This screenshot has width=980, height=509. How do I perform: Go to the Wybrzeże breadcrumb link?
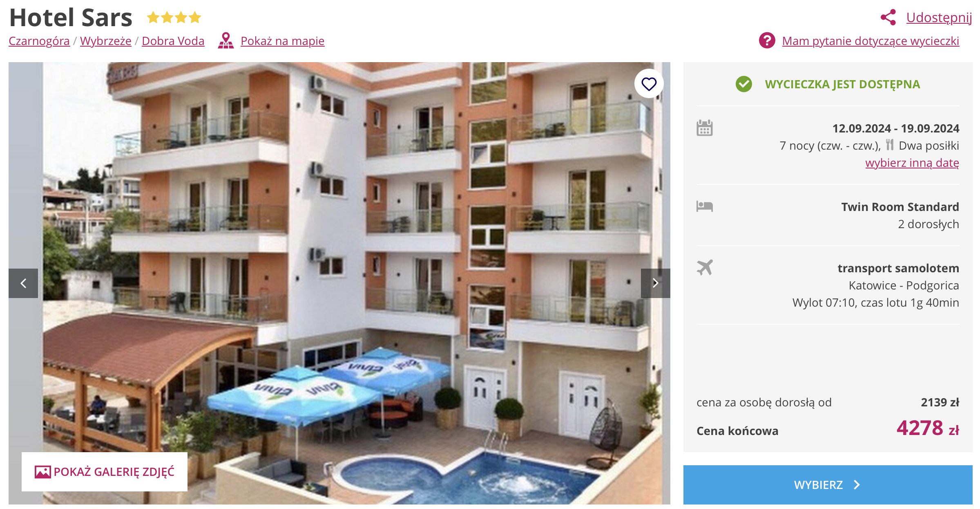tap(106, 41)
